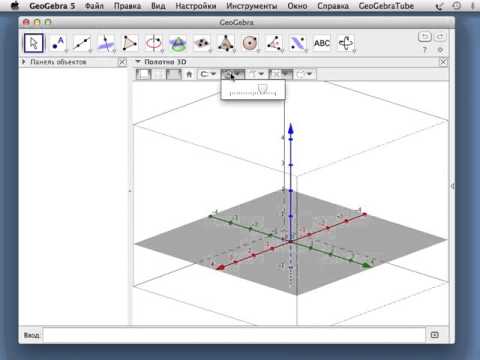Toggle xOy plane display in style bar
Viewport: 480px width, 360px height.
pos(174,74)
